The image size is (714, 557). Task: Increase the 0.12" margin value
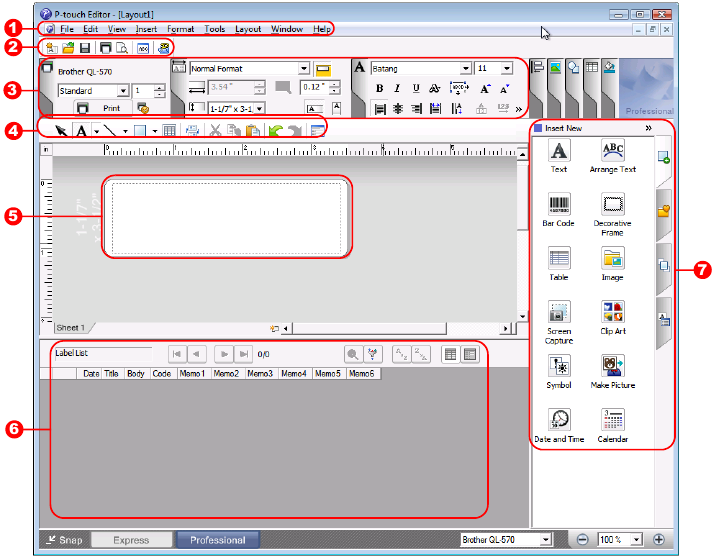point(335,84)
